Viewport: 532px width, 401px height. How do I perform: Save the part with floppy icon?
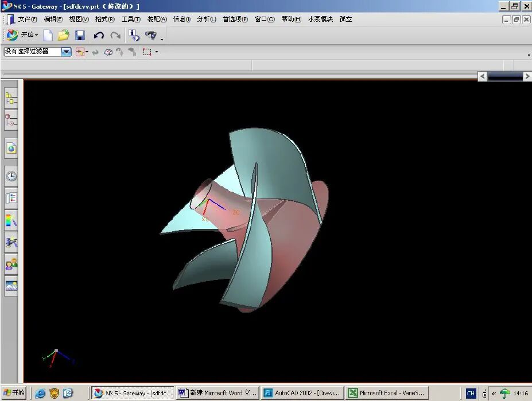pos(80,36)
